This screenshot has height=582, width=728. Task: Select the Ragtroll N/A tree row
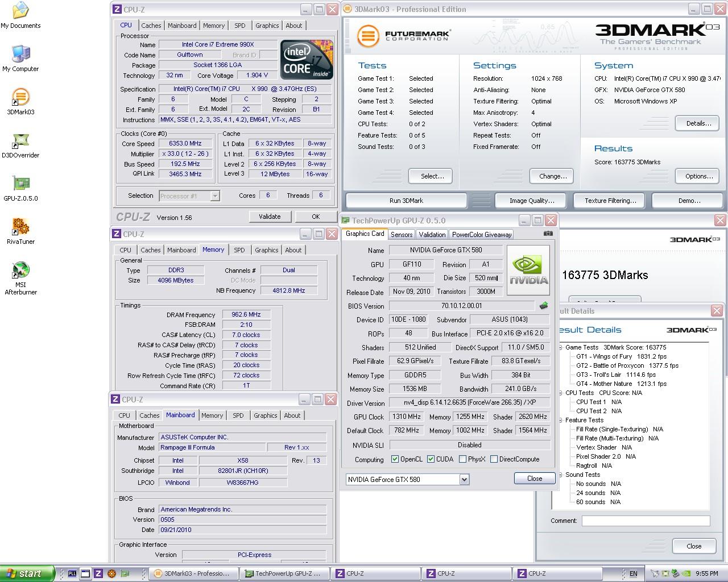point(594,465)
